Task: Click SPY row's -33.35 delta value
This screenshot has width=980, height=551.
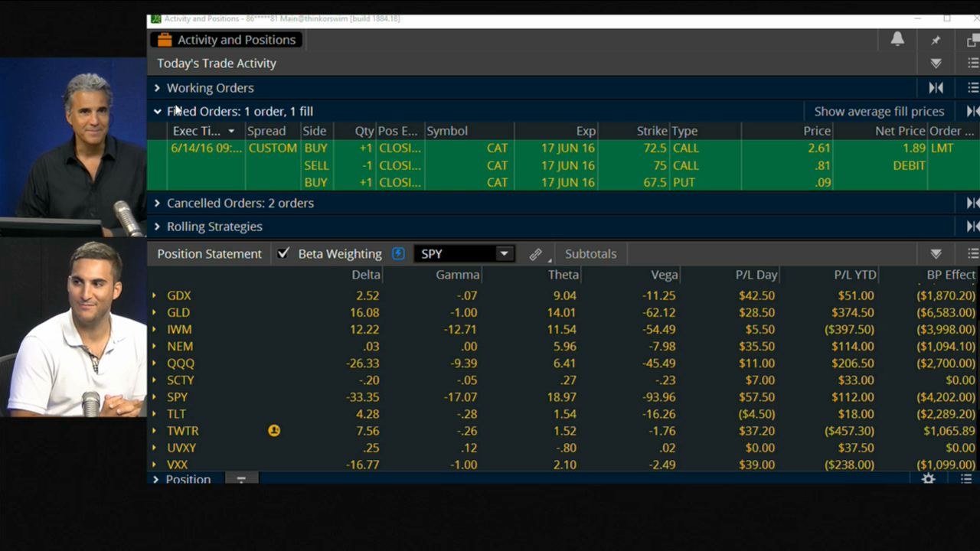Action: (x=362, y=397)
